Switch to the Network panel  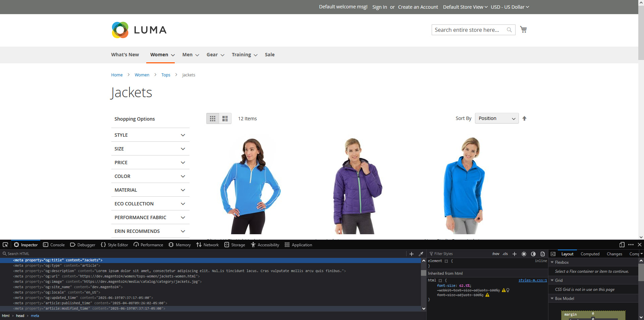click(x=207, y=245)
